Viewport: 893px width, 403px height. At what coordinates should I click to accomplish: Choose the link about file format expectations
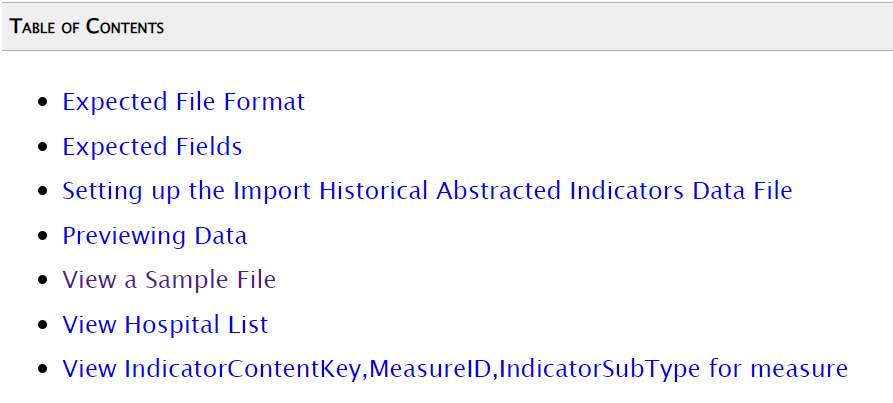pos(183,102)
